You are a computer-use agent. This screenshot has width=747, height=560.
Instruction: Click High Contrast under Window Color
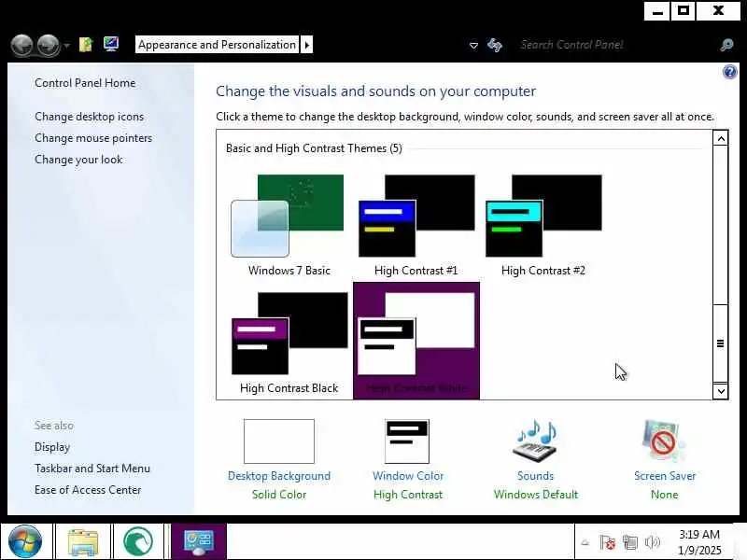point(408,495)
